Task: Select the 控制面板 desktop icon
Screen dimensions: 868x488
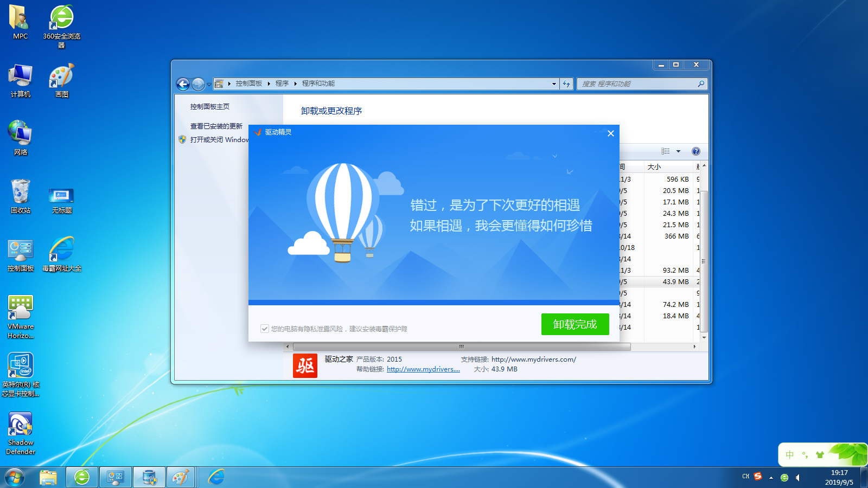Action: [21, 255]
